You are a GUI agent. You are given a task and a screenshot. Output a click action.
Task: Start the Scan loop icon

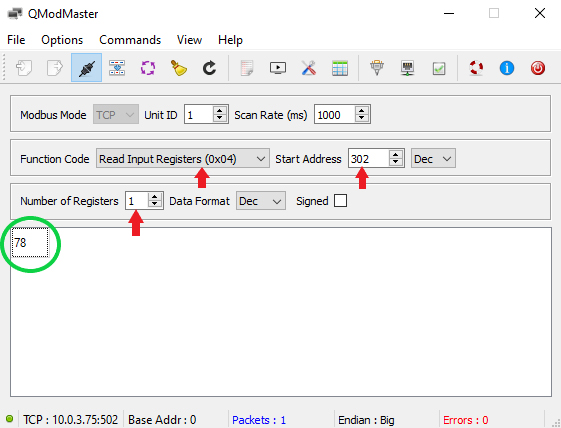click(x=148, y=68)
